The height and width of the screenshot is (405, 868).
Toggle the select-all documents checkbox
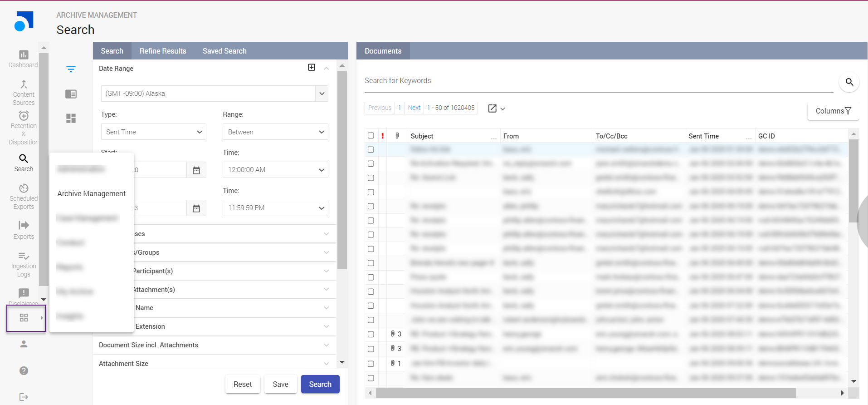pyautogui.click(x=371, y=135)
